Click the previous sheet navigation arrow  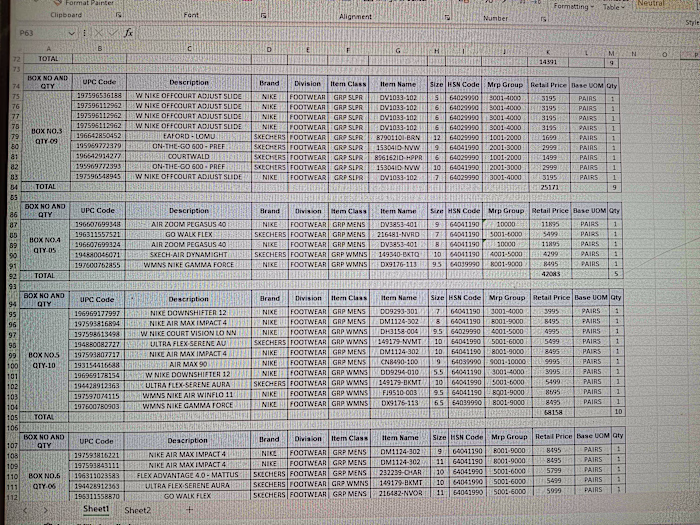(x=25, y=510)
